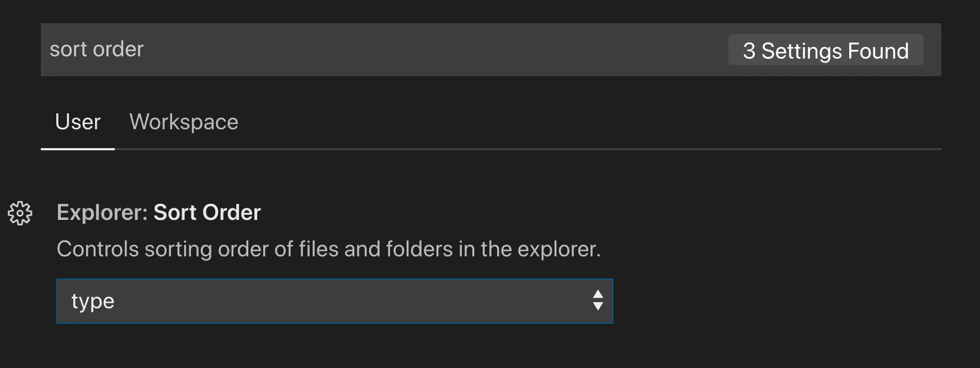980x368 pixels.
Task: Open the More Actions gear for Sort Order
Action: point(20,213)
